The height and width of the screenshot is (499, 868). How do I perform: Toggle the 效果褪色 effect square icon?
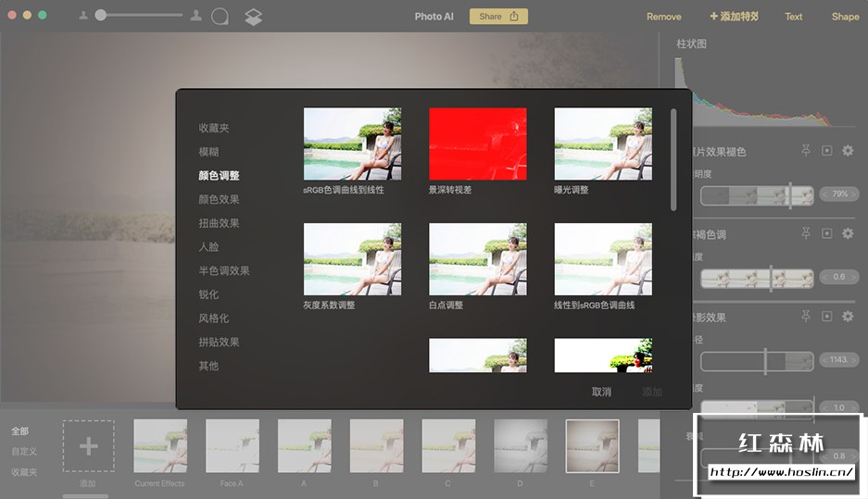(827, 151)
